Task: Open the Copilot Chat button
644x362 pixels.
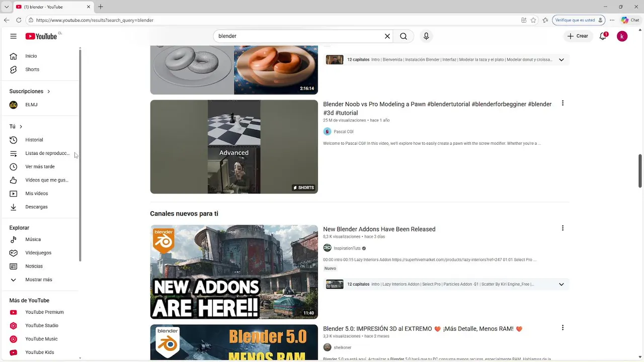Action: (630, 20)
